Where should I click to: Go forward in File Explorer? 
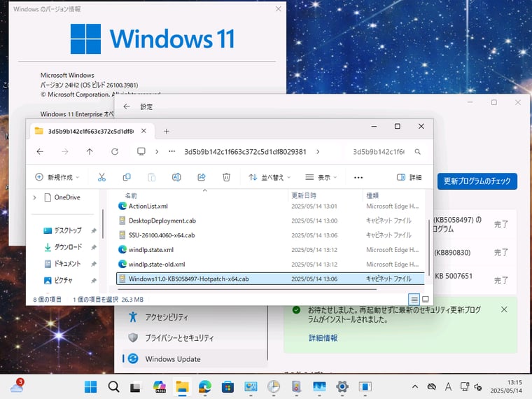click(x=65, y=152)
